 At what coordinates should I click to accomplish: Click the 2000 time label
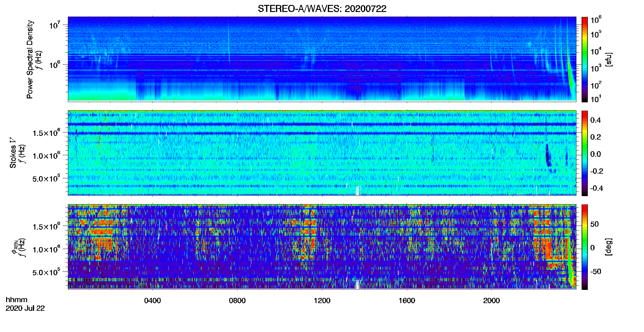pyautogui.click(x=492, y=301)
